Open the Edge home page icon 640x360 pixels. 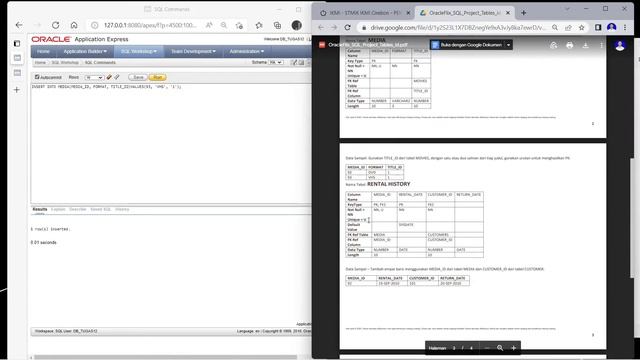click(x=74, y=25)
